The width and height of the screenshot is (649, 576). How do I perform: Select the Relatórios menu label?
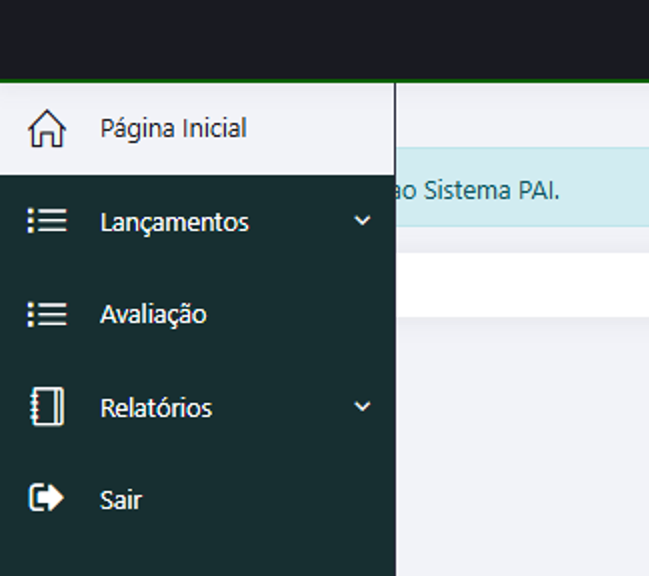[x=156, y=408]
